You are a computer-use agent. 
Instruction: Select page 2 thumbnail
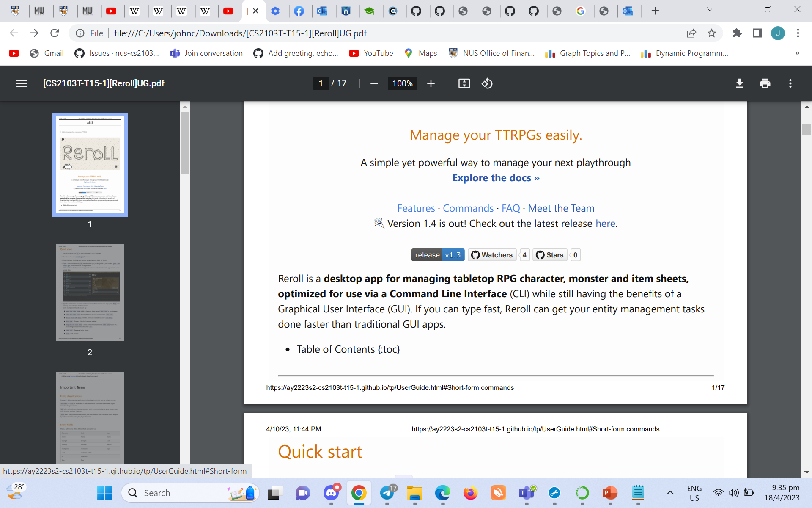90,292
